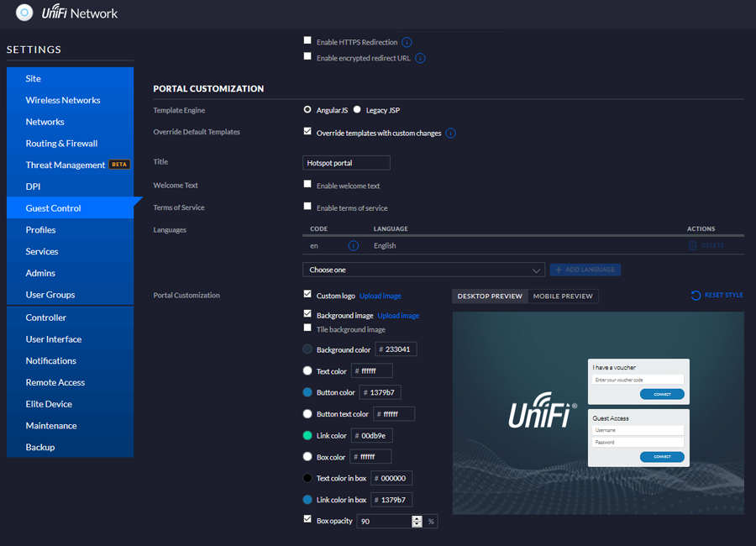Click the Button color blue swatch

(x=307, y=392)
